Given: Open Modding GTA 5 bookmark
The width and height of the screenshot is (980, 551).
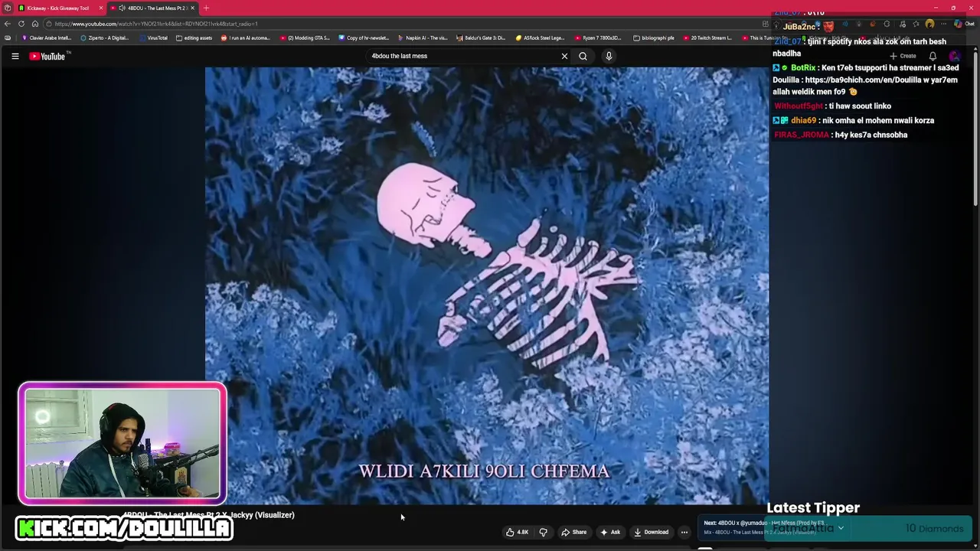Looking at the screenshot, I should (305, 37).
